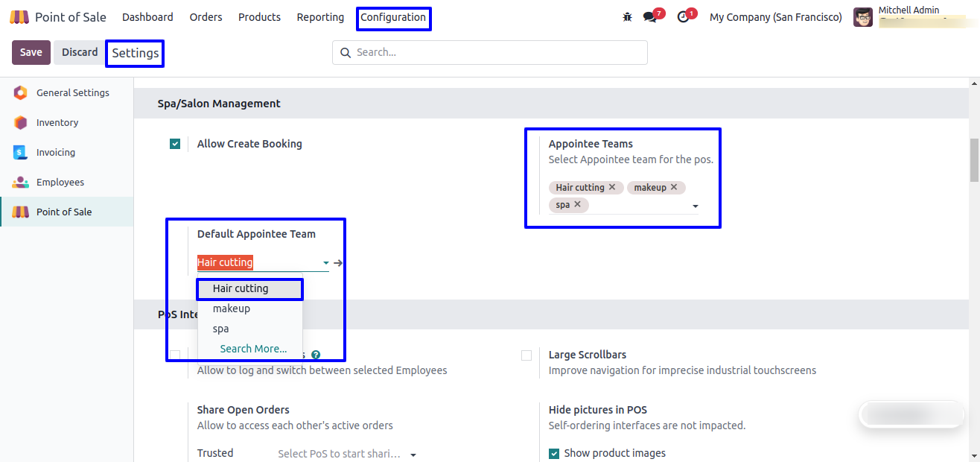
Task: Open the Reporting menu
Action: coord(320,17)
